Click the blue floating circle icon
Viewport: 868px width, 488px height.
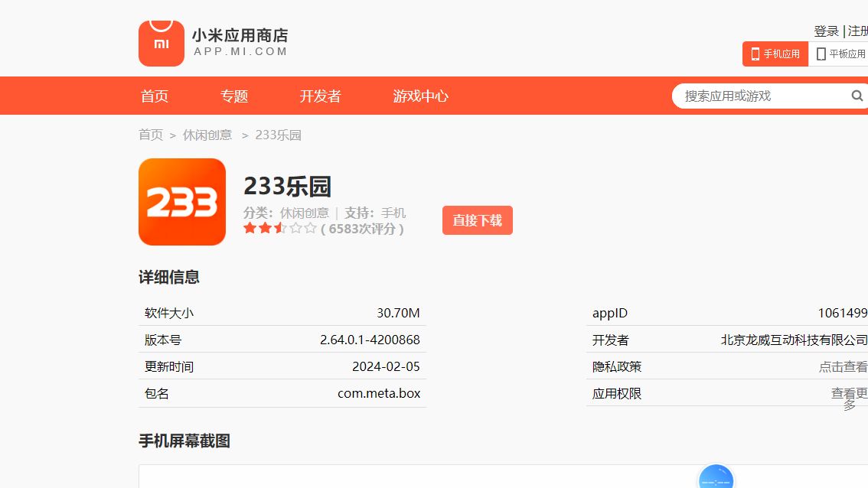[x=716, y=477]
